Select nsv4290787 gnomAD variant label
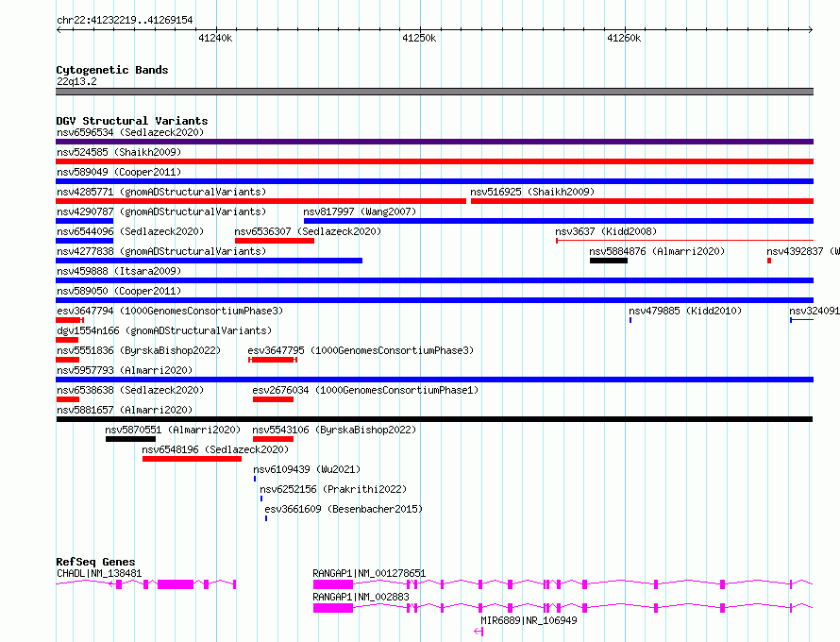 coord(161,211)
